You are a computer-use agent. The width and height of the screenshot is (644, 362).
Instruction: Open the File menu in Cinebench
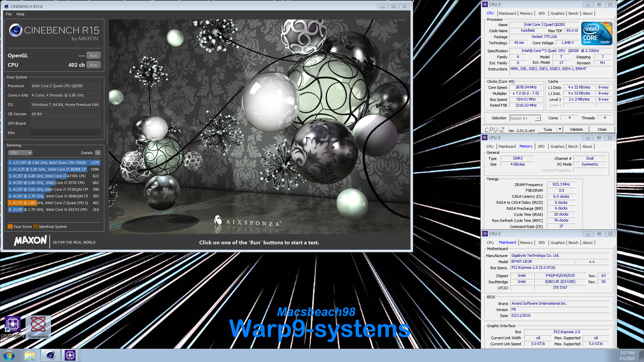click(9, 14)
